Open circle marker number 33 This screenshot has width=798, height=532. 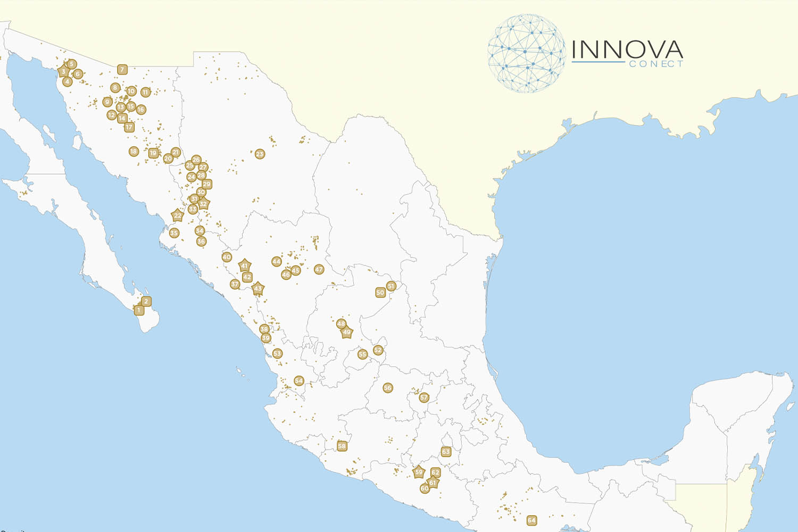193,210
